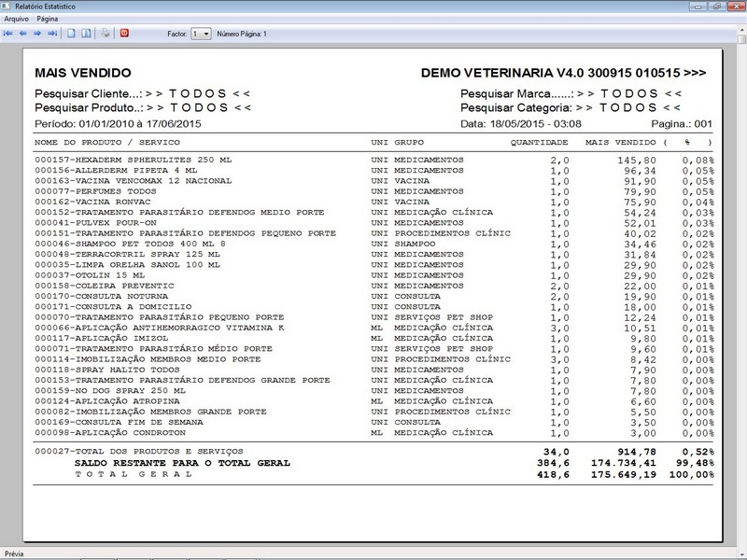
Task: Click the Pagina.: 001 text
Action: click(x=682, y=124)
